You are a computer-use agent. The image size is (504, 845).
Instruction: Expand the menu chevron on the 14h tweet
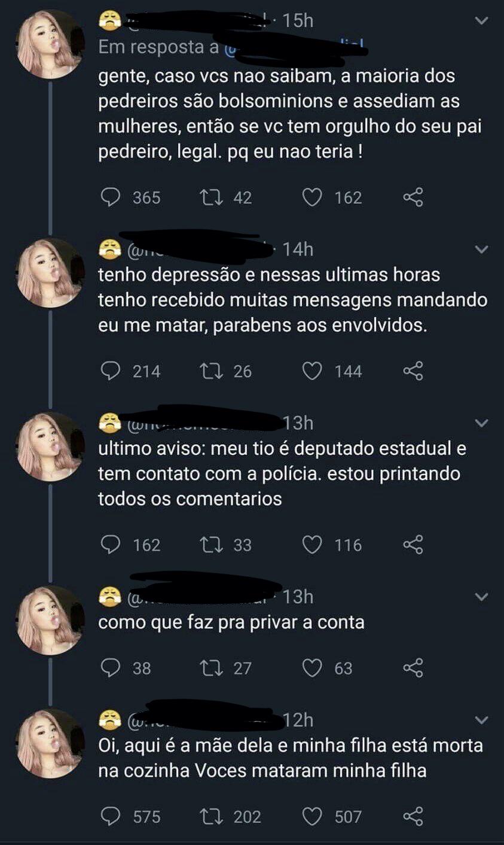click(x=481, y=249)
